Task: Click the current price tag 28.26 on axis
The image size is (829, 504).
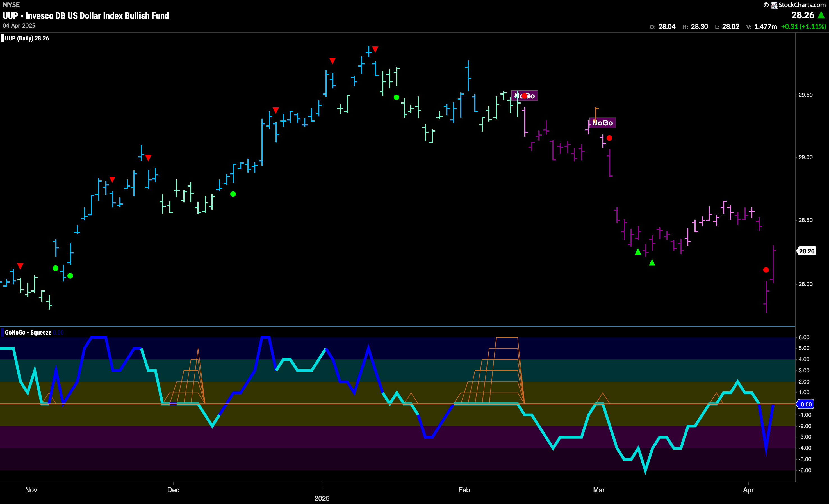Action: tap(807, 251)
